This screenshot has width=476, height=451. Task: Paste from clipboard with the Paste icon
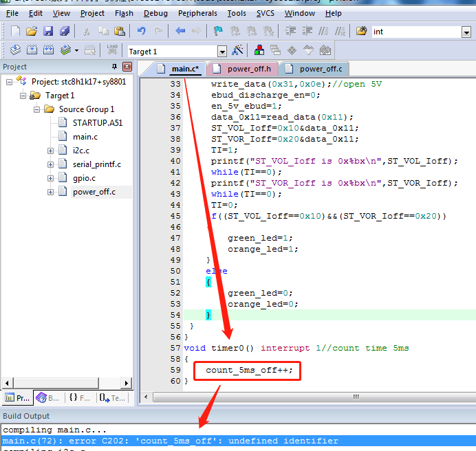coord(120,31)
